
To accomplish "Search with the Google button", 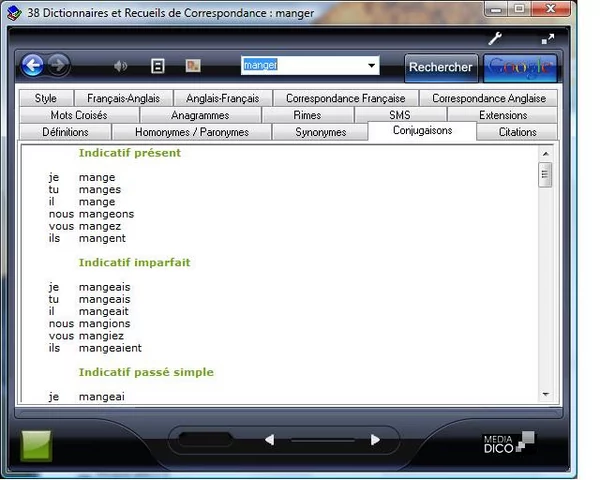I will point(520,67).
